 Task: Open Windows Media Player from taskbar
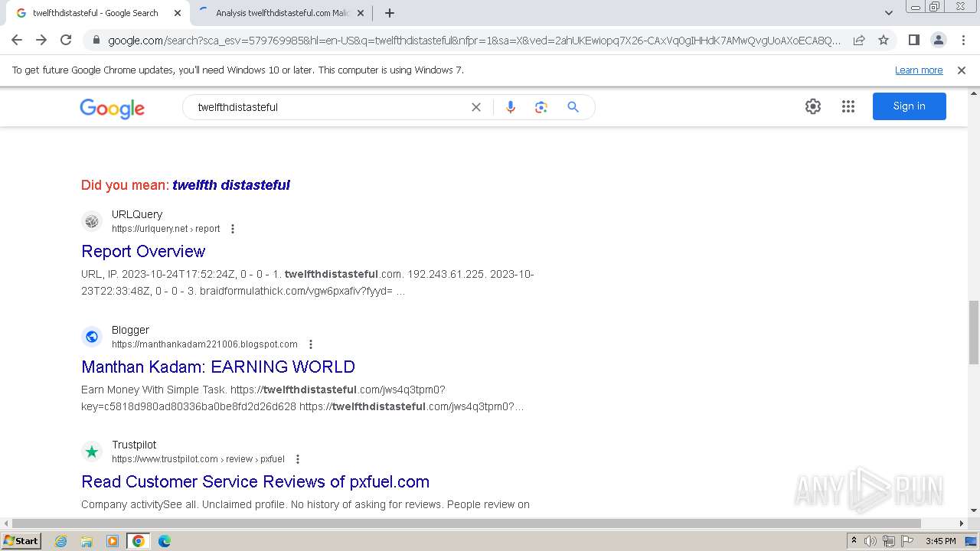point(113,541)
